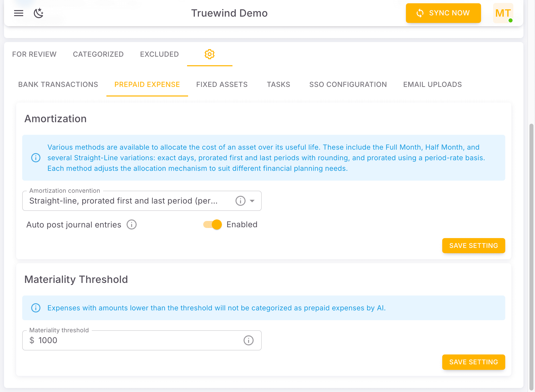Switch to the FOR REVIEW tab
Screen dimensions: 535x392
click(x=34, y=54)
